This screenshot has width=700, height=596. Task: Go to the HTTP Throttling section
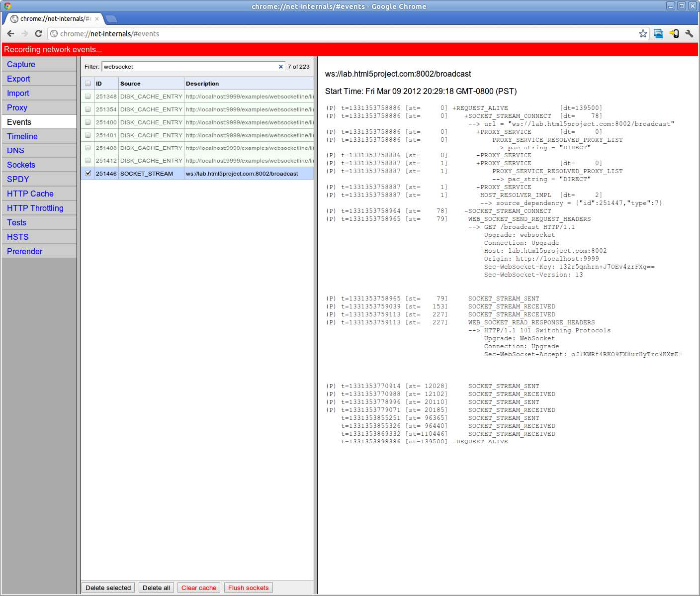click(x=35, y=208)
